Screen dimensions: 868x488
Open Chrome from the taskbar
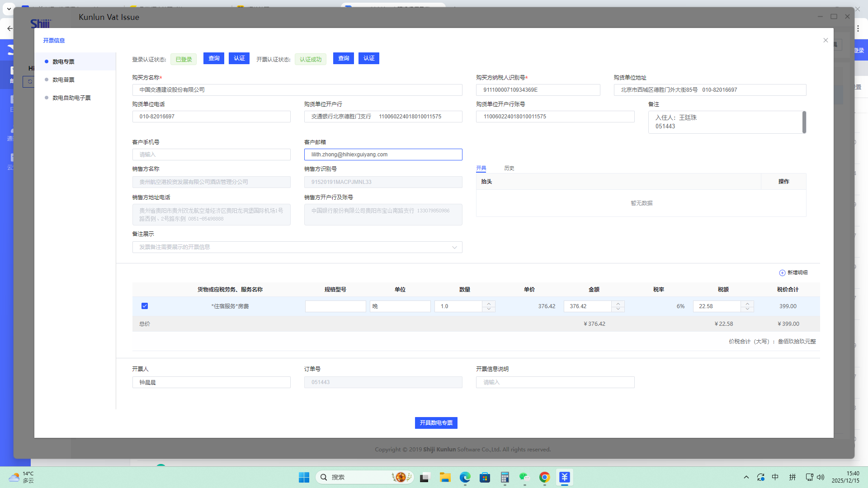coord(544,477)
